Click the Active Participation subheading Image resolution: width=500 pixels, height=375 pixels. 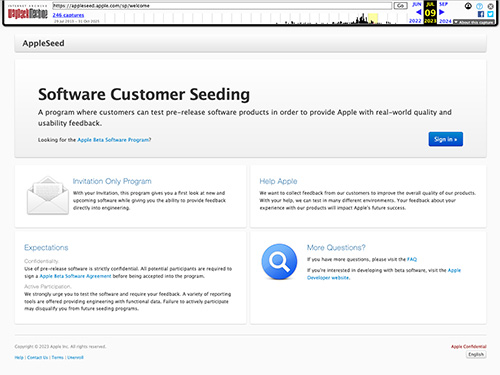48,286
